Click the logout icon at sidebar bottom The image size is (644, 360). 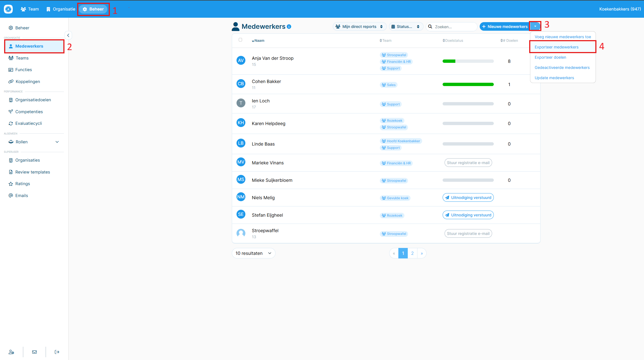[57, 352]
